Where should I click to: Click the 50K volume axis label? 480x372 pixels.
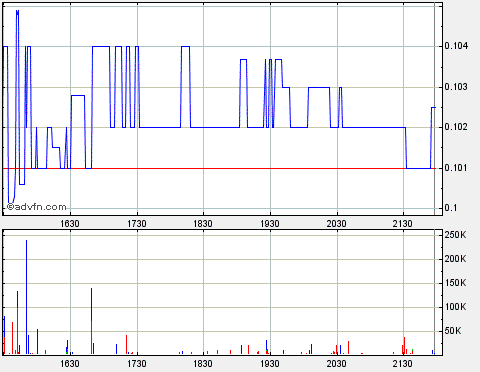coord(453,331)
